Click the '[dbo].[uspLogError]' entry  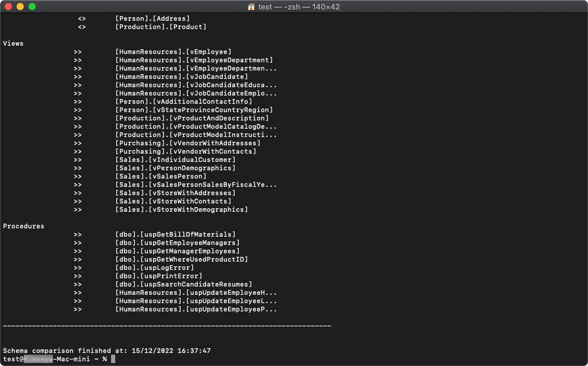(x=154, y=268)
